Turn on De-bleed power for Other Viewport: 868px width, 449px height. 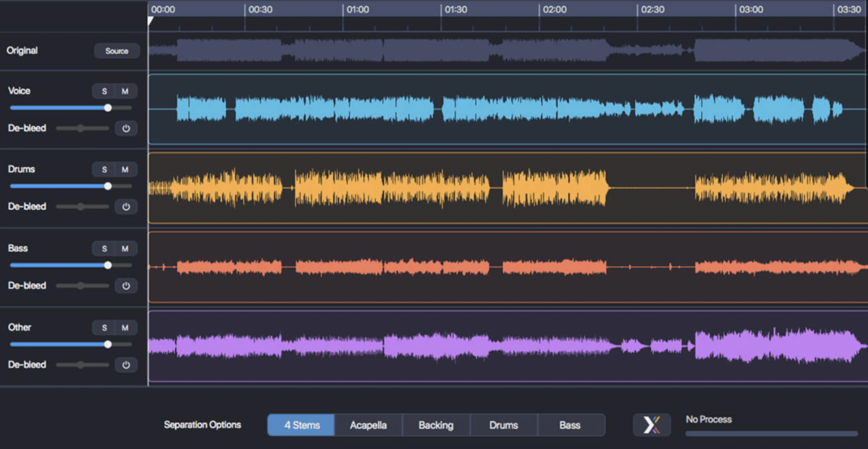pyautogui.click(x=126, y=365)
